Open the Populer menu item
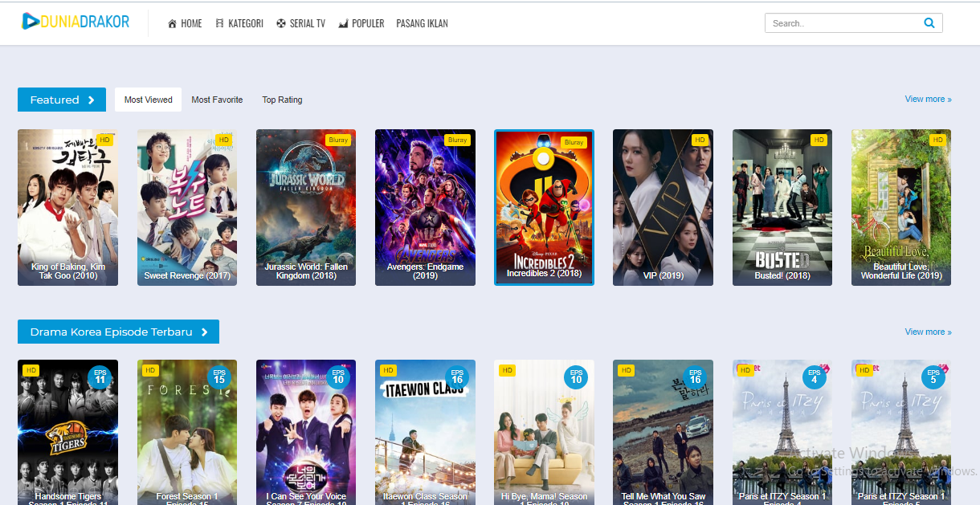Image resolution: width=980 pixels, height=505 pixels. coord(361,23)
